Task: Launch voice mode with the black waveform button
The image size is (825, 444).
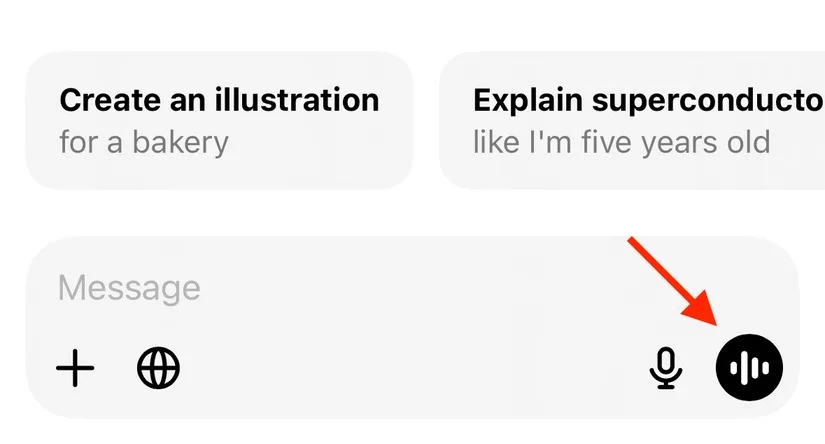Action: [749, 367]
